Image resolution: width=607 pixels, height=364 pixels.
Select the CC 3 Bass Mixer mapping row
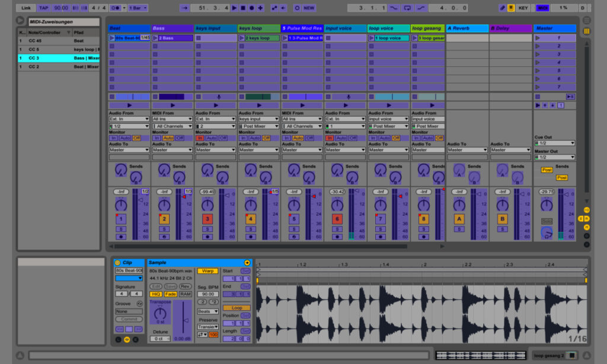coord(59,58)
